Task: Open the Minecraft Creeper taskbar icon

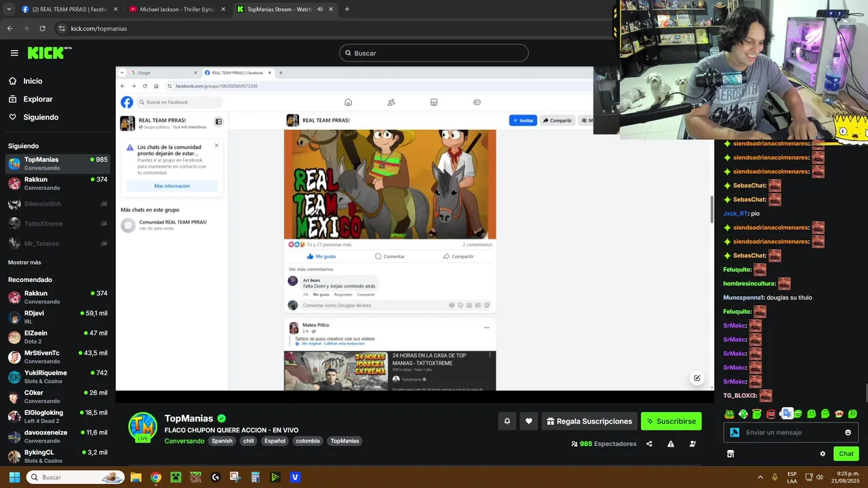Action: point(176,477)
